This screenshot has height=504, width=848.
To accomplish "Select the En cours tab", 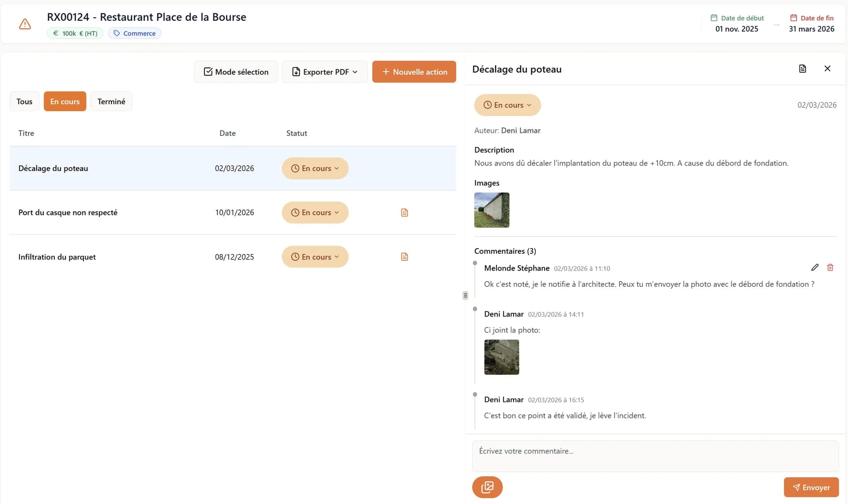I will coord(64,101).
